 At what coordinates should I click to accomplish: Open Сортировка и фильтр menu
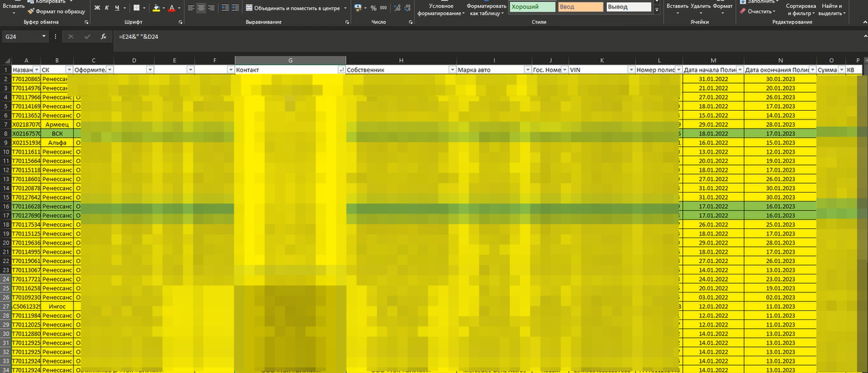pos(801,9)
